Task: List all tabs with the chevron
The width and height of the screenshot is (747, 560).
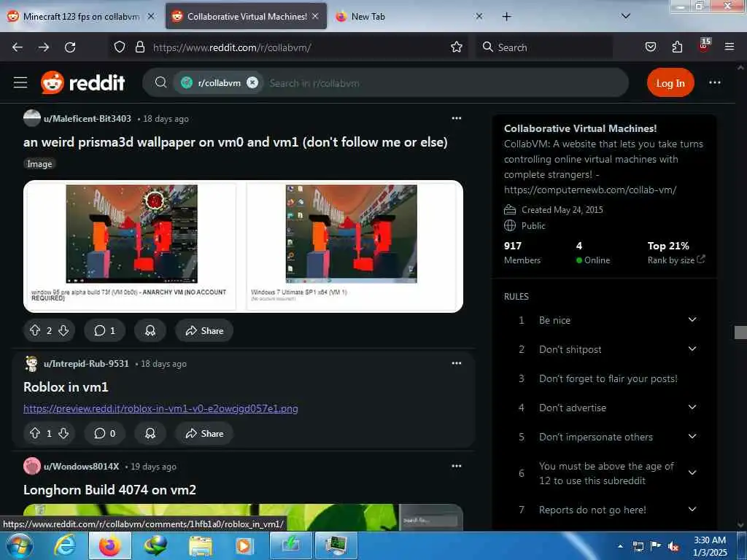Action: tap(625, 16)
